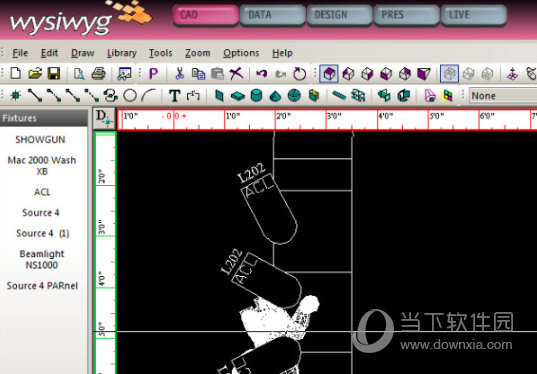Insert a sphere object

coord(294,96)
